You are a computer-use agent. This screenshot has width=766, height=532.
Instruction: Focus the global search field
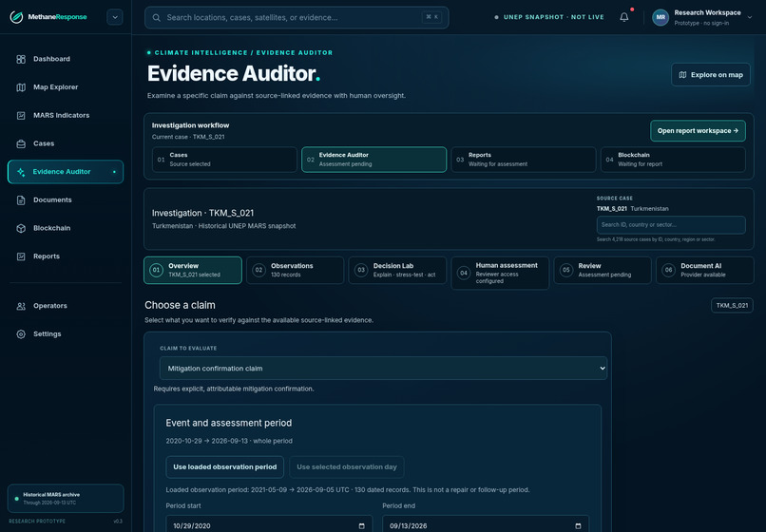pyautogui.click(x=297, y=18)
